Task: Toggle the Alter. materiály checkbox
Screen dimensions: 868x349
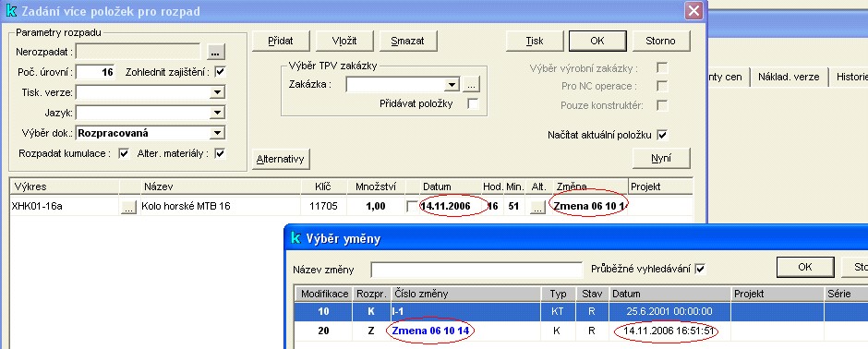Action: coord(221,153)
